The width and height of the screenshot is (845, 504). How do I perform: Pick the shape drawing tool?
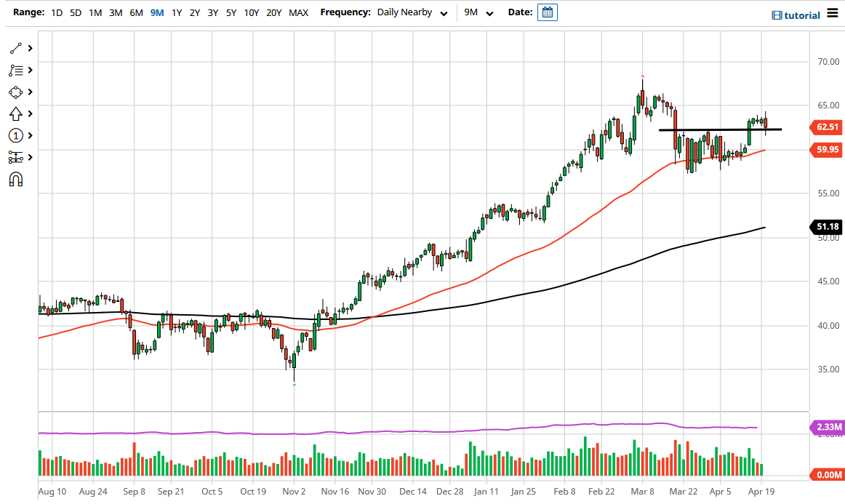(15, 92)
